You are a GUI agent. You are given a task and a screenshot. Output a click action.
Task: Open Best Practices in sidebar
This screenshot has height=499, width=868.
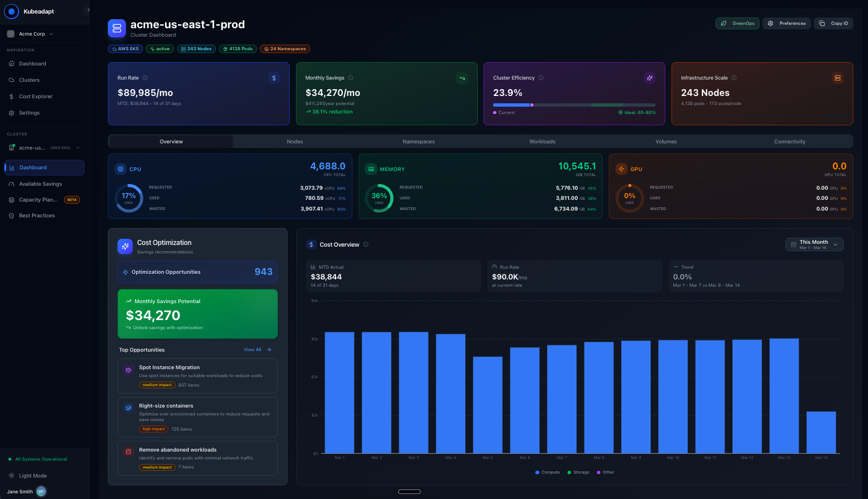click(37, 216)
